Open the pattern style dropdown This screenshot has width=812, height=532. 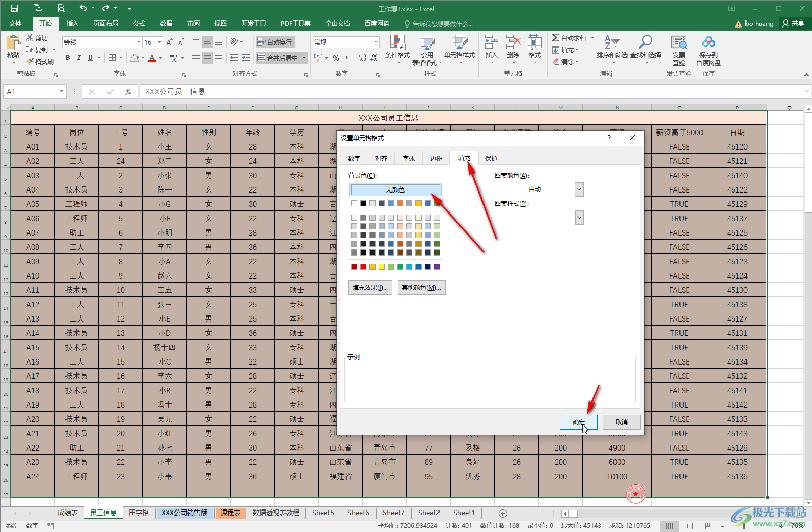click(579, 218)
